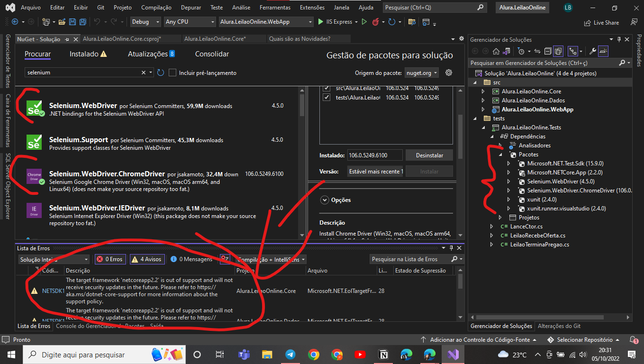Click the single Save icon in toolbar

pyautogui.click(x=72, y=22)
